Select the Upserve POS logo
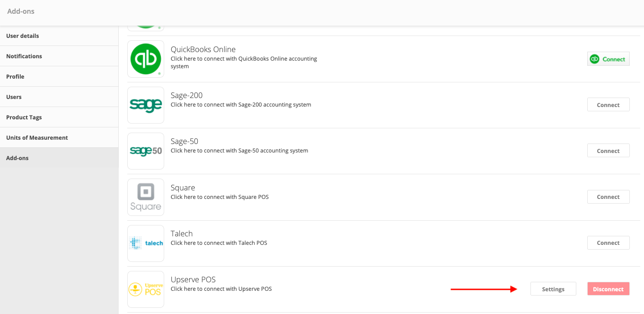 point(145,289)
